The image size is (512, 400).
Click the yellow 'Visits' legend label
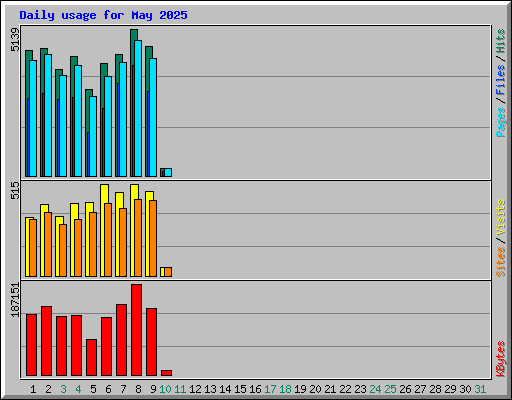click(x=500, y=217)
